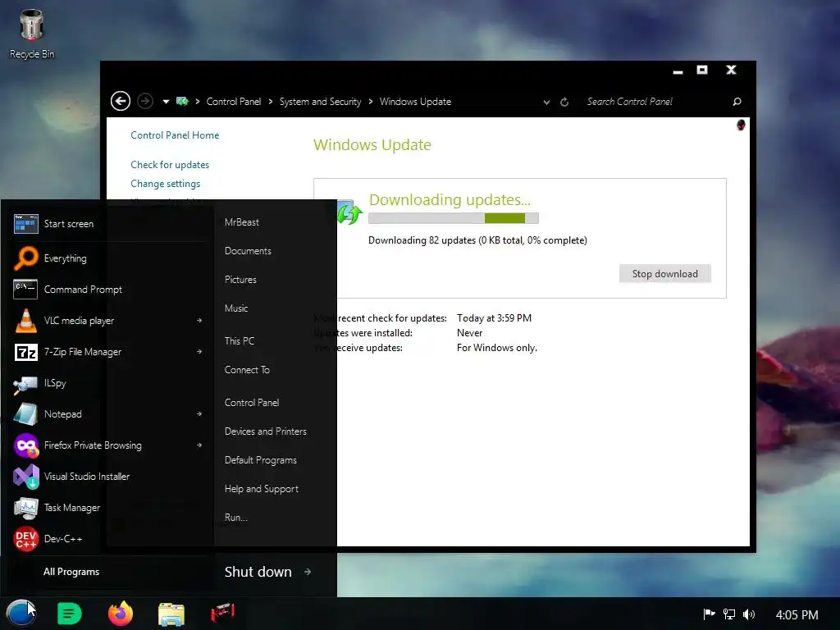Open This PC
The width and height of the screenshot is (840, 630).
239,341
